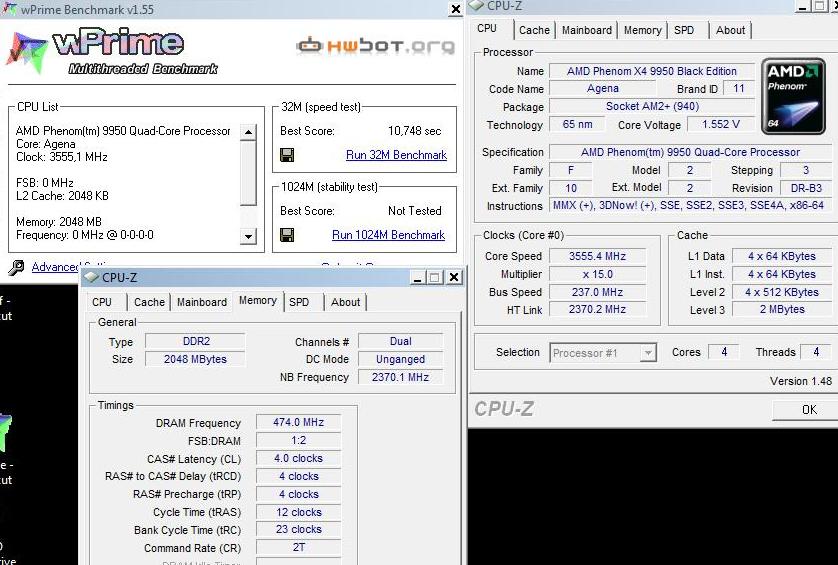Click the Bank Cycle Time 23 clocks value
838x565 pixels.
pos(298,529)
